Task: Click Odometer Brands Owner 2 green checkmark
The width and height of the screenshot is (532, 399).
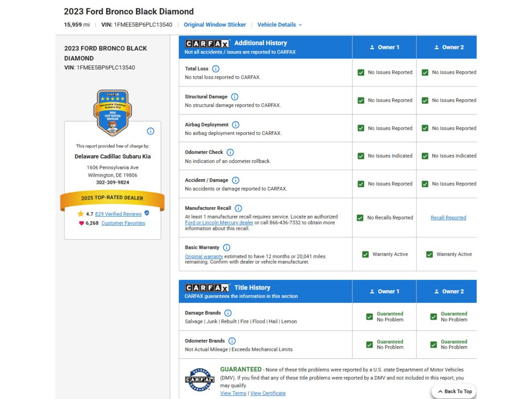Action: [434, 345]
